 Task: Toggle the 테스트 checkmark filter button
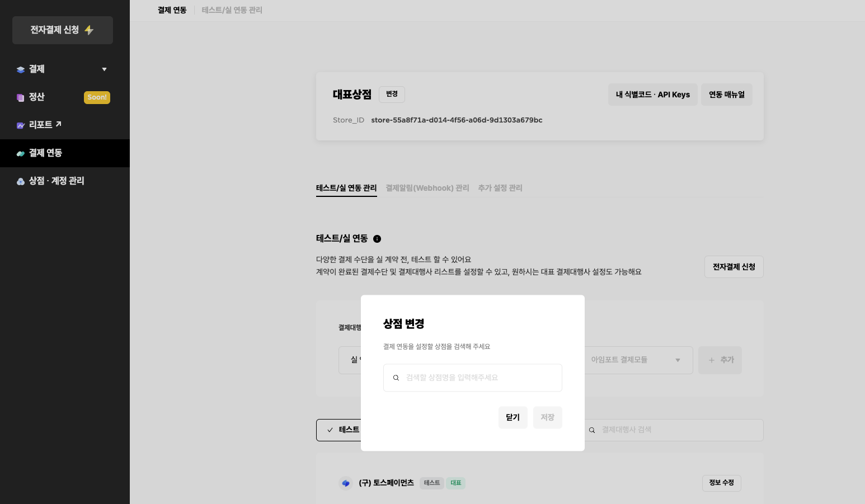pyautogui.click(x=339, y=430)
